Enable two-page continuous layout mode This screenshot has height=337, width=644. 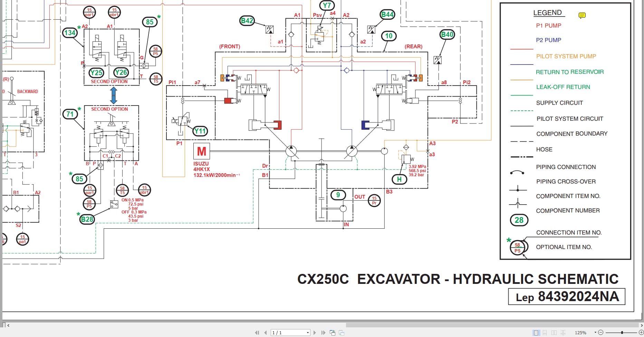563,333
